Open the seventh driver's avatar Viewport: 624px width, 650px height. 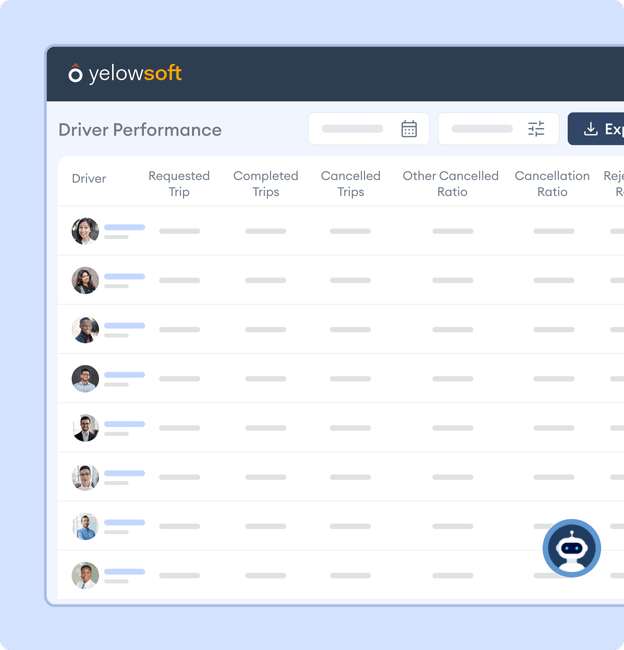[x=85, y=526]
